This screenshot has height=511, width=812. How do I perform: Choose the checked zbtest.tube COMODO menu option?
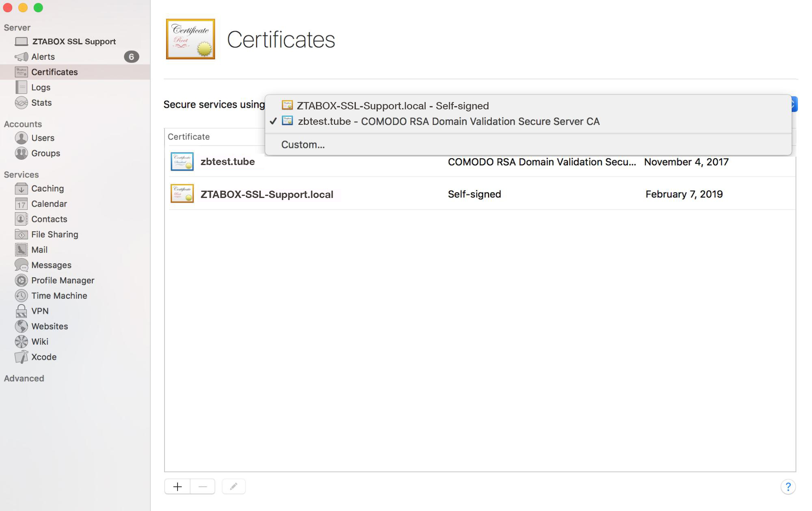[x=448, y=122]
